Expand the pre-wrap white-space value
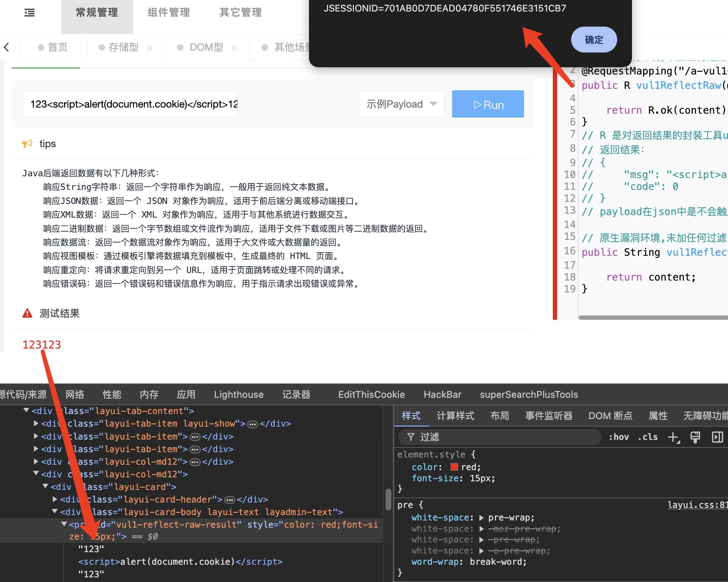The image size is (728, 582). coord(481,518)
